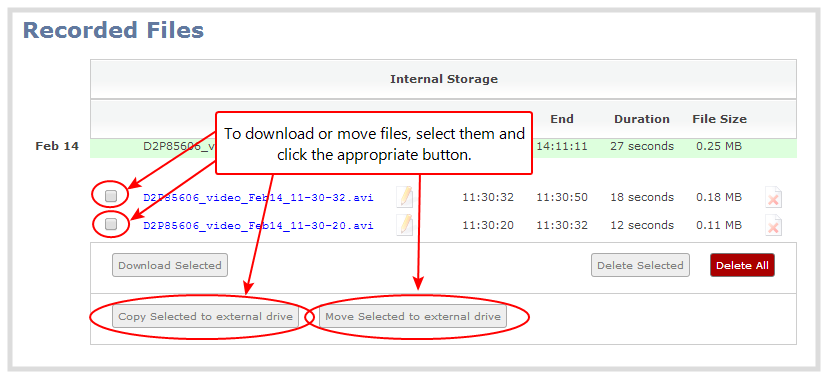Click the Internal Storage header bar

(444, 79)
